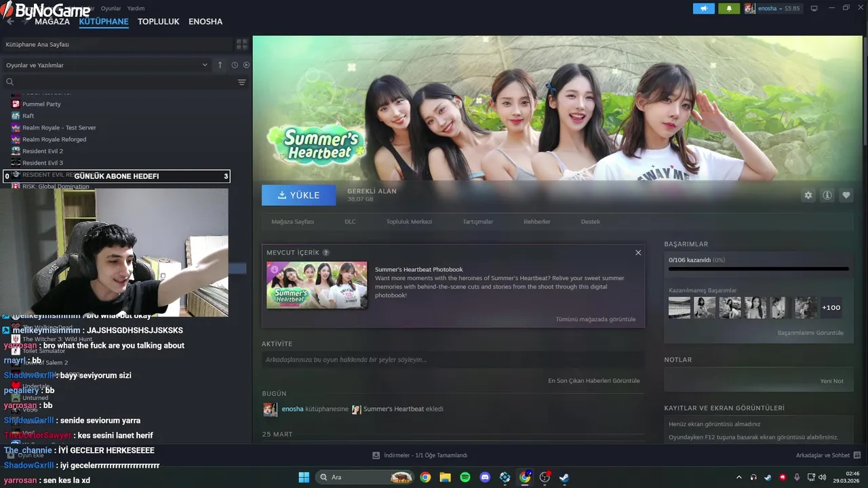
Task: Open File Explorer from the taskbar
Action: (x=445, y=477)
